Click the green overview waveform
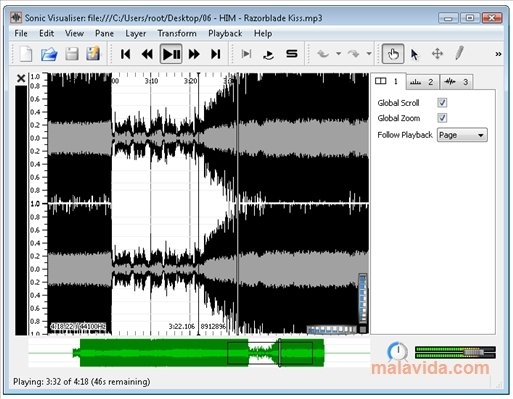Viewport: 513px width, 399px height. point(199,353)
